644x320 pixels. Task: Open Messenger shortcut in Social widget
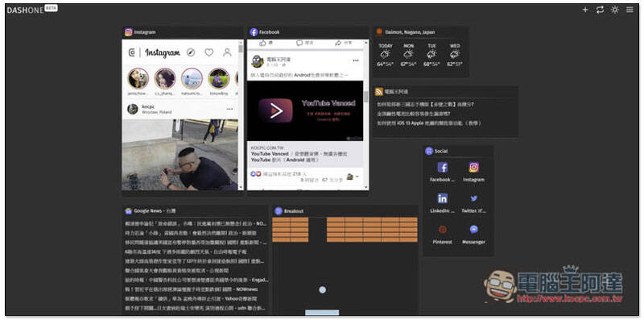tap(473, 234)
